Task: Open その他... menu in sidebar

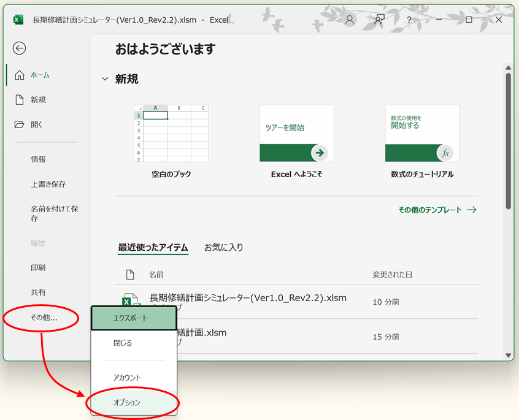Action: (x=44, y=318)
